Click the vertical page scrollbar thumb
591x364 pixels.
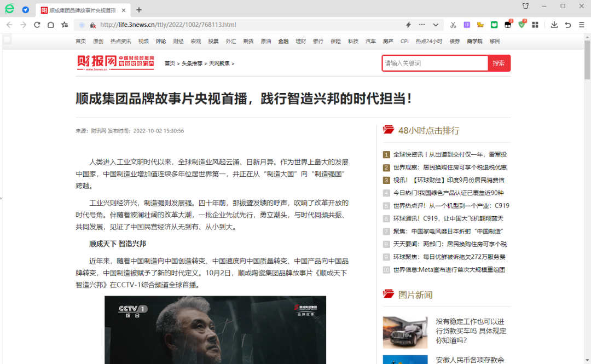[587, 60]
